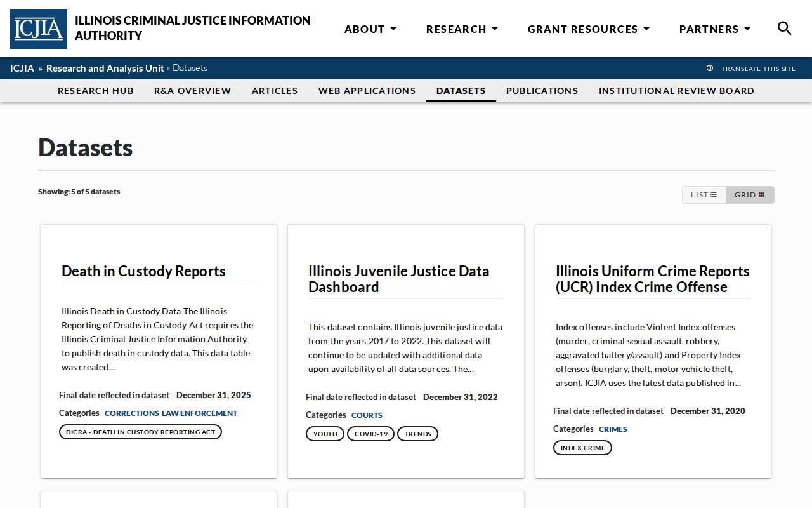812x508 pixels.
Task: Click the Index offenses description text
Action: pos(648,355)
